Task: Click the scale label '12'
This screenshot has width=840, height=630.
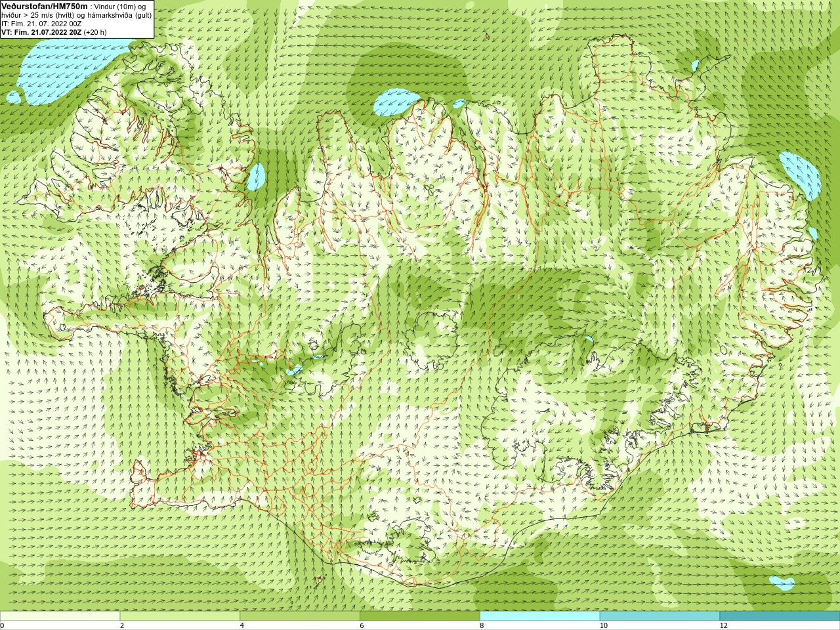Action: [x=723, y=625]
